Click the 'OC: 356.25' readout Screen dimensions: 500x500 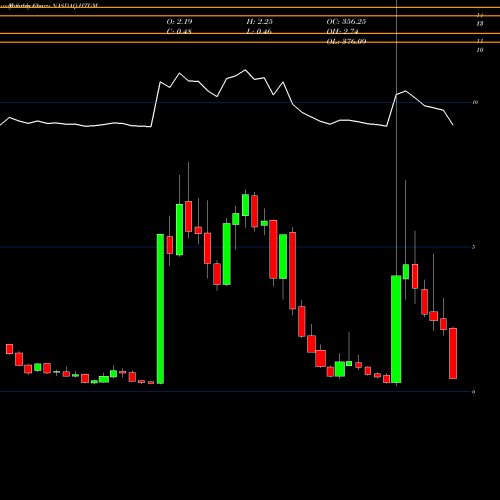[x=346, y=22]
